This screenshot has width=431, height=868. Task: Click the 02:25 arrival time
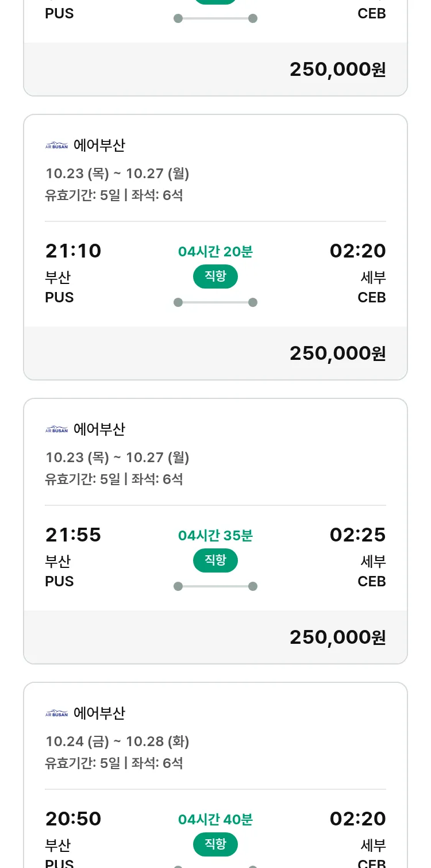tap(357, 535)
